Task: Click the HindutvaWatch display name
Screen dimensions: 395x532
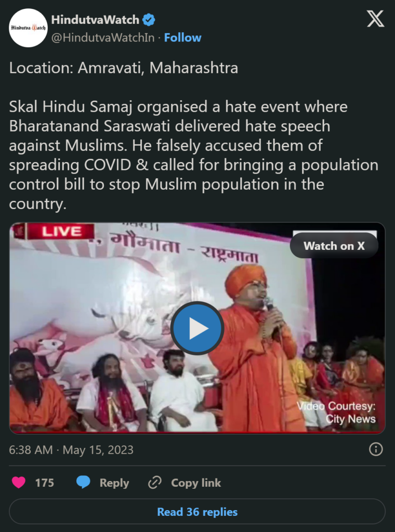Action: click(x=95, y=20)
